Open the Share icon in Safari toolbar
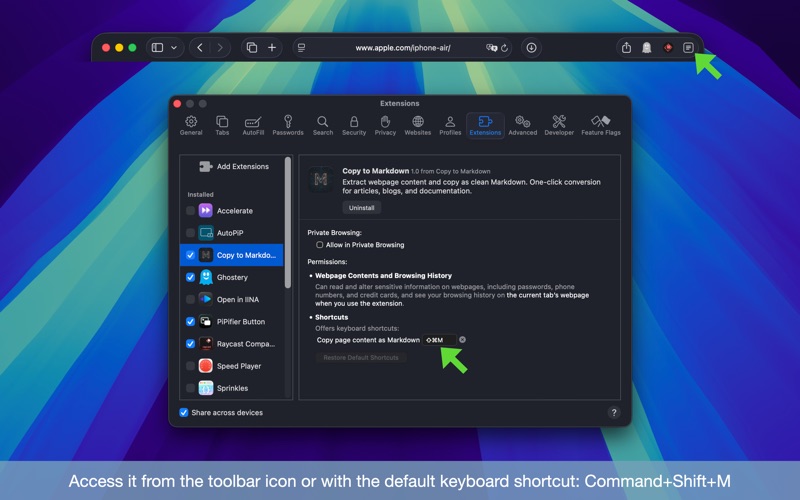This screenshot has height=500, width=800. (626, 47)
